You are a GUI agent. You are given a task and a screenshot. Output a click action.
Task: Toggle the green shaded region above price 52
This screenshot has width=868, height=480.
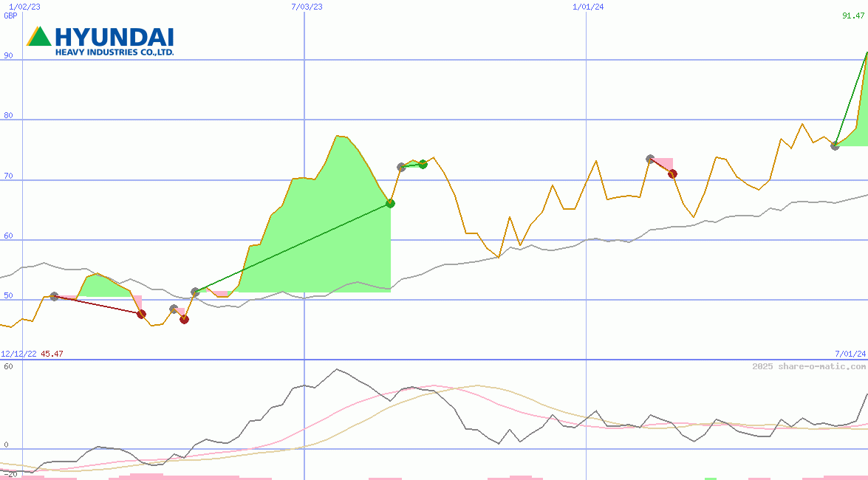[x=102, y=286]
